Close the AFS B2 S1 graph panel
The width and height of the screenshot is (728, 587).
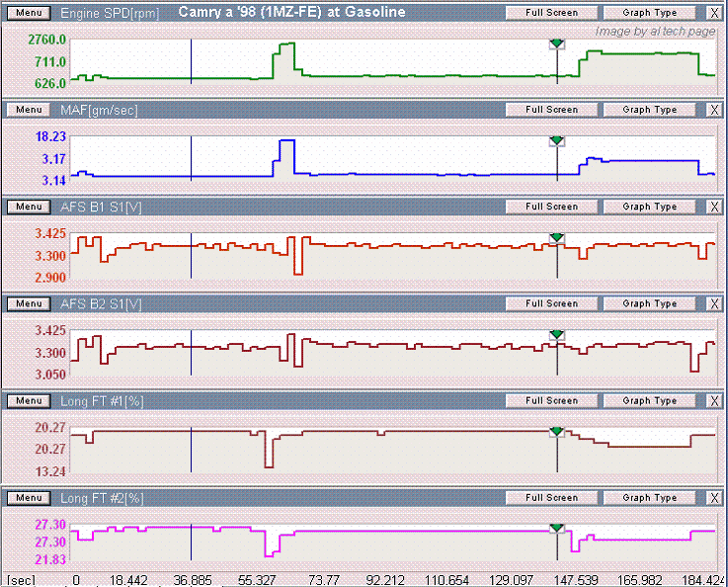[x=714, y=303]
